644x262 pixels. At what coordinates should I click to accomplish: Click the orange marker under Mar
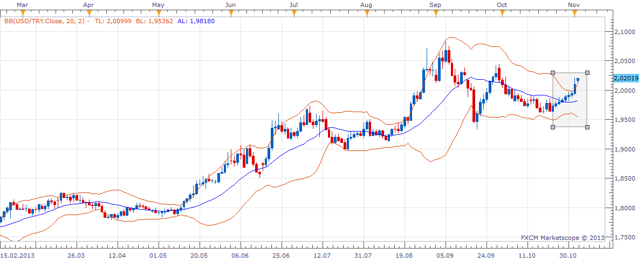coord(23,13)
